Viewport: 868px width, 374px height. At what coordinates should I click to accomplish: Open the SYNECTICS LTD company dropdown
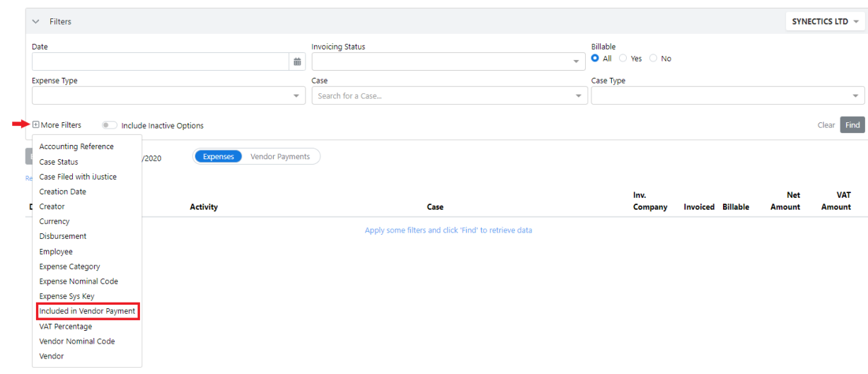tap(825, 22)
